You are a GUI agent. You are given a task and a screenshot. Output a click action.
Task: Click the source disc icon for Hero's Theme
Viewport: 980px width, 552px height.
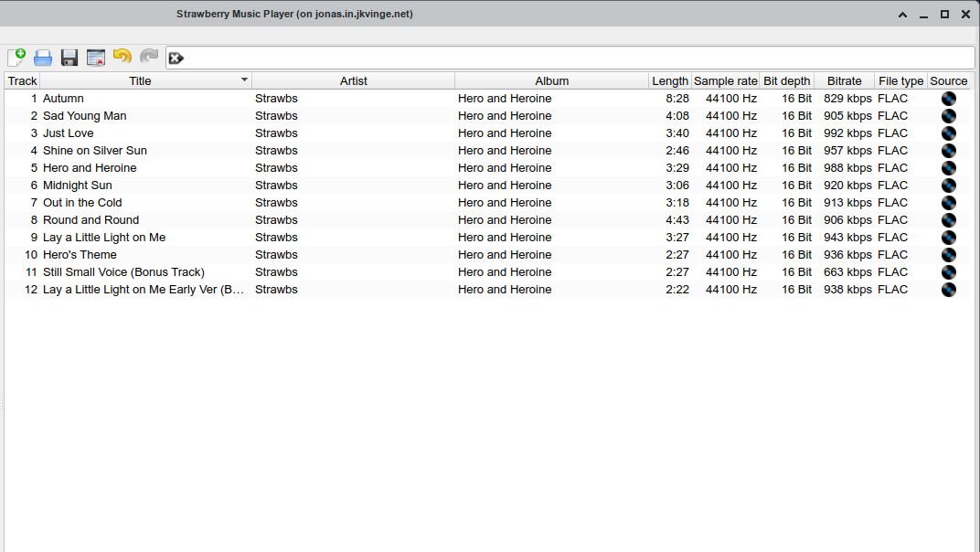949,255
